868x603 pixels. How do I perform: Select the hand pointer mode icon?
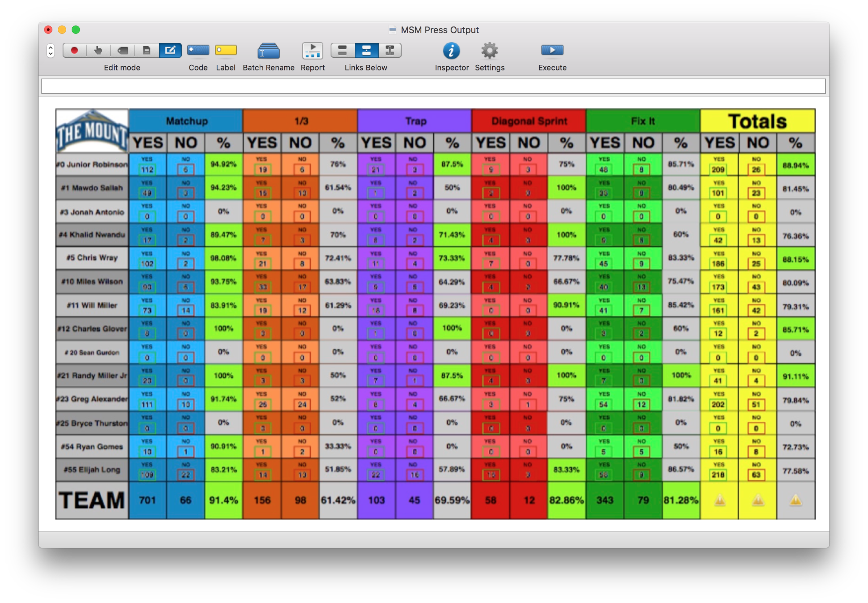point(98,50)
